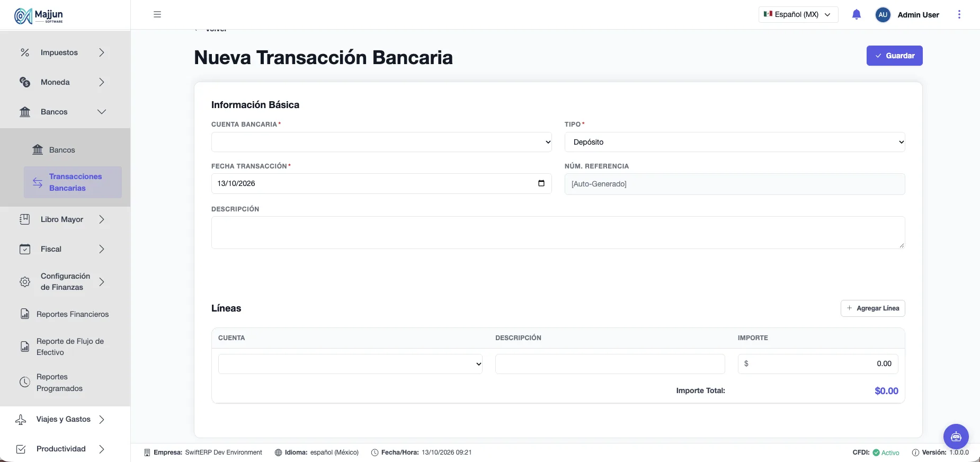This screenshot has height=462, width=980.
Task: Click the Libro Mayor book icon
Action: pos(25,219)
